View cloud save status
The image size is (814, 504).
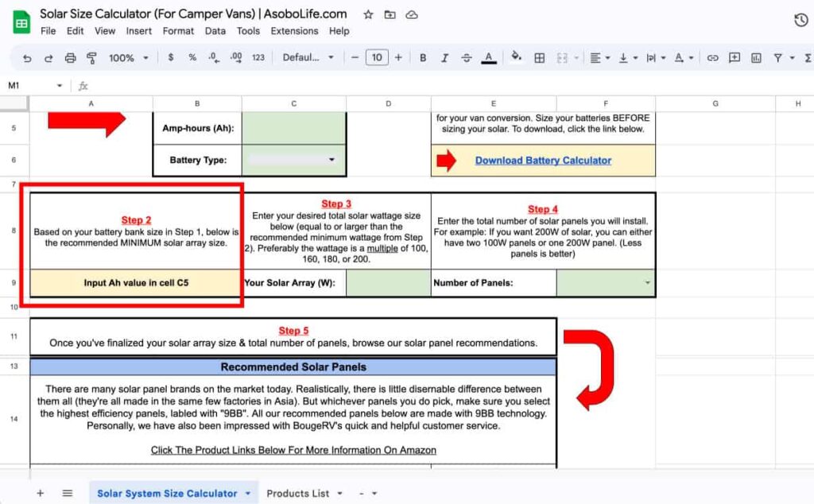coord(412,14)
